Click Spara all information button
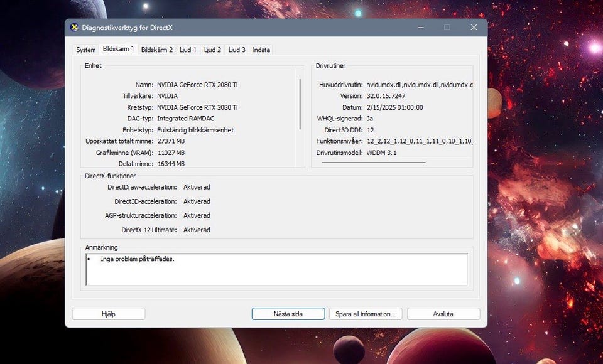The height and width of the screenshot is (364, 603). (x=365, y=314)
